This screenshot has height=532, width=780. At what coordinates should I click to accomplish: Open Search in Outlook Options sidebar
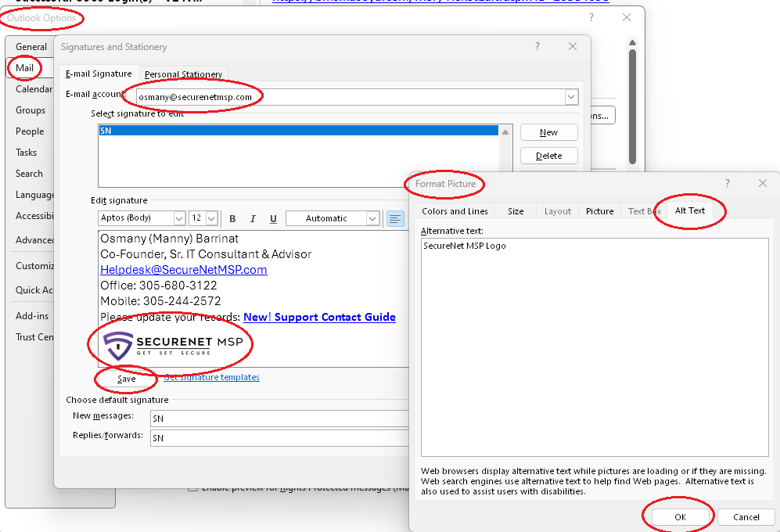click(29, 174)
